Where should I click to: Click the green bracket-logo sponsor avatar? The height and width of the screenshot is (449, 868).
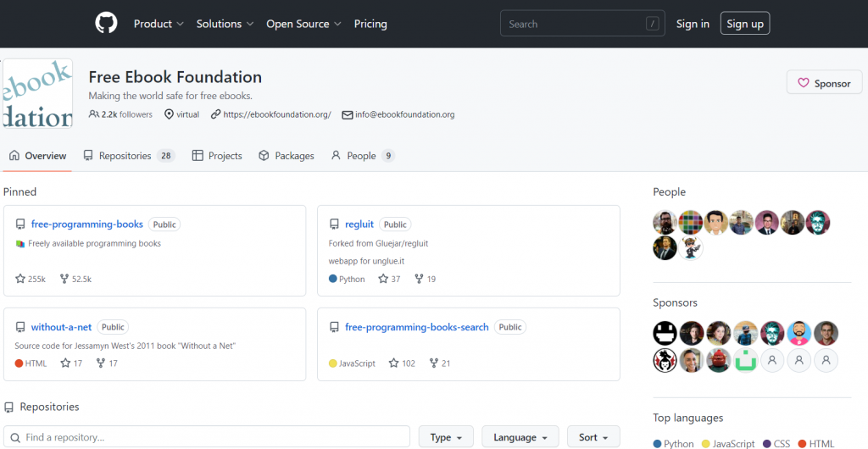pos(746,360)
